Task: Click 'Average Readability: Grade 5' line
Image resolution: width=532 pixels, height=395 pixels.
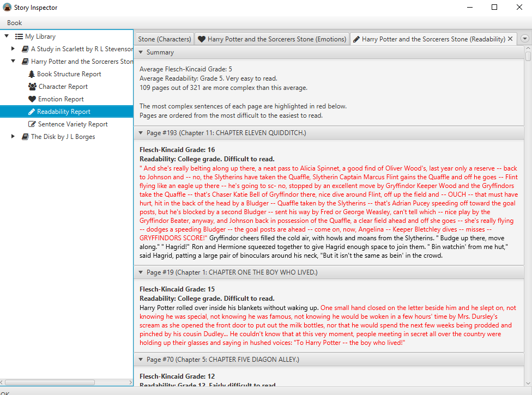Action: (x=208, y=78)
